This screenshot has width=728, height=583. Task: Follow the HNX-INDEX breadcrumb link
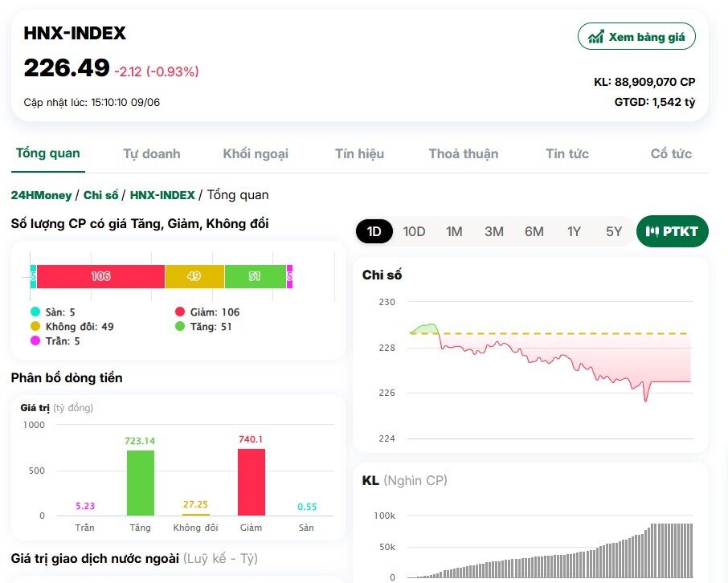click(162, 195)
